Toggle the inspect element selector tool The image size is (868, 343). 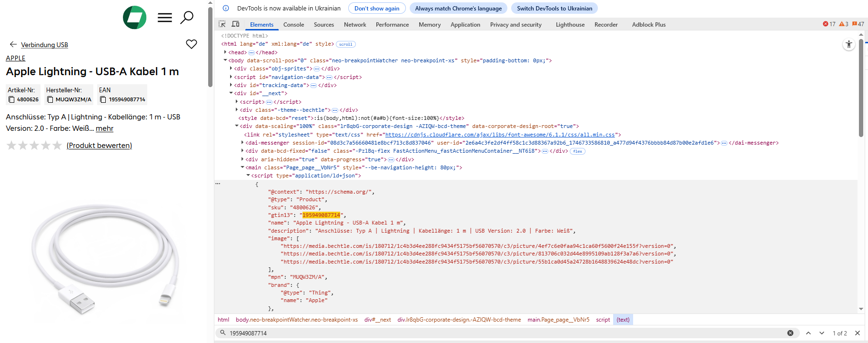click(222, 24)
